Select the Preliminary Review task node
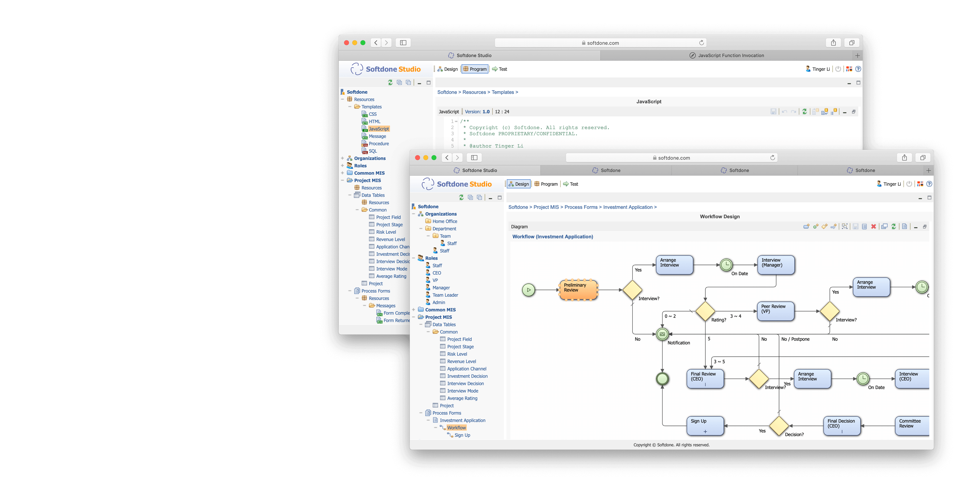 tap(578, 290)
